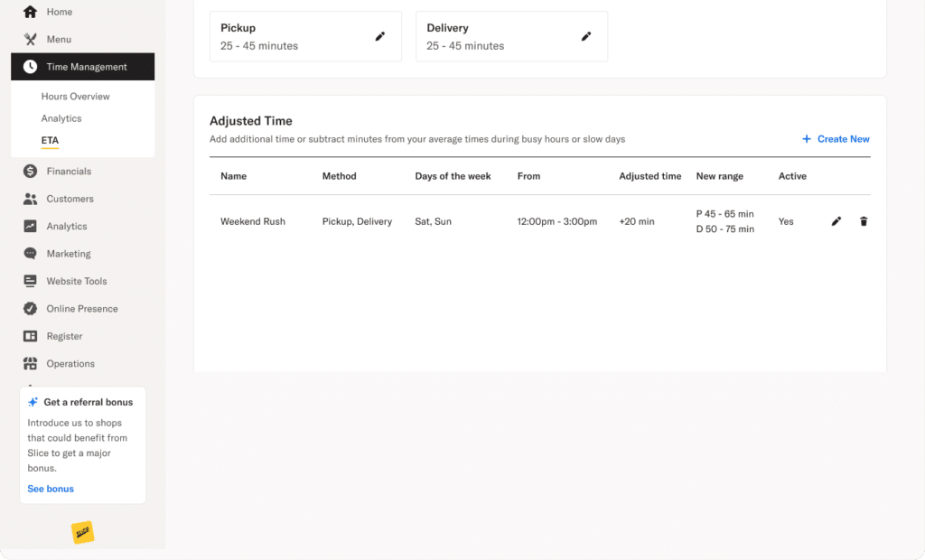Click the Online Presence checkmark badge icon
The height and width of the screenshot is (560, 925).
click(30, 309)
